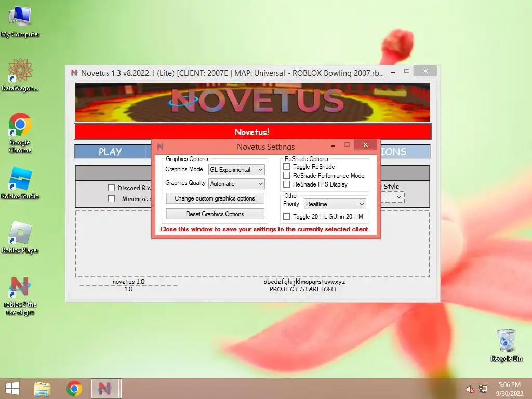
Task: Toggle the Minimize checkbox in the main window
Action: click(111, 198)
